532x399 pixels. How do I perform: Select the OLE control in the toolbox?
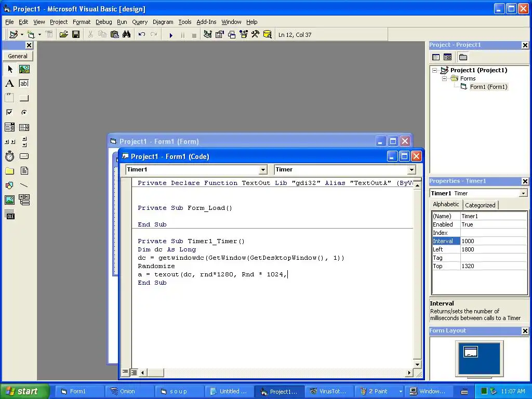(x=10, y=214)
